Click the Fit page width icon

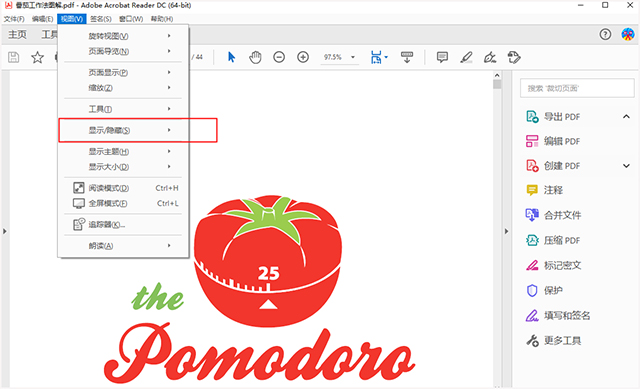click(376, 57)
